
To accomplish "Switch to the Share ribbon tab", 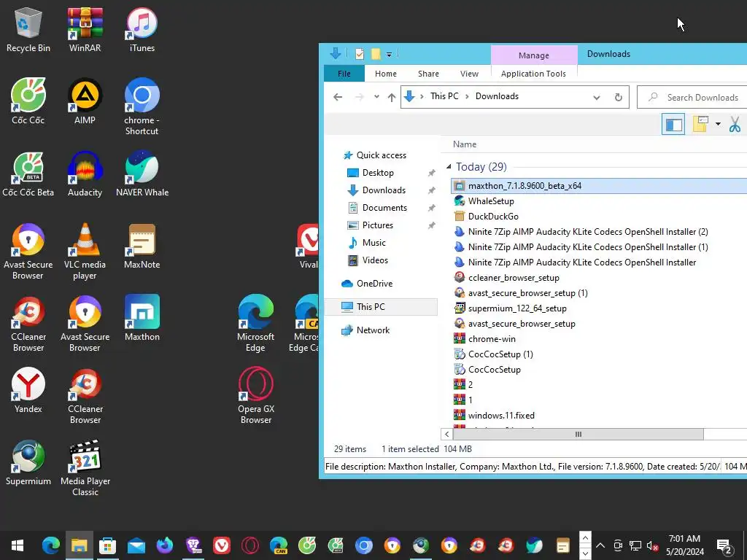I will click(428, 74).
